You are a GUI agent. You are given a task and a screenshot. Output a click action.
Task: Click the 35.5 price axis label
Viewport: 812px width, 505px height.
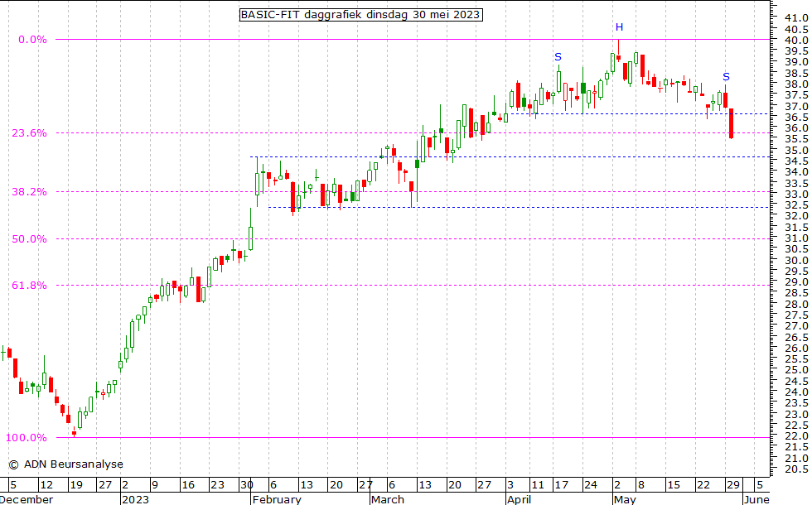point(796,139)
